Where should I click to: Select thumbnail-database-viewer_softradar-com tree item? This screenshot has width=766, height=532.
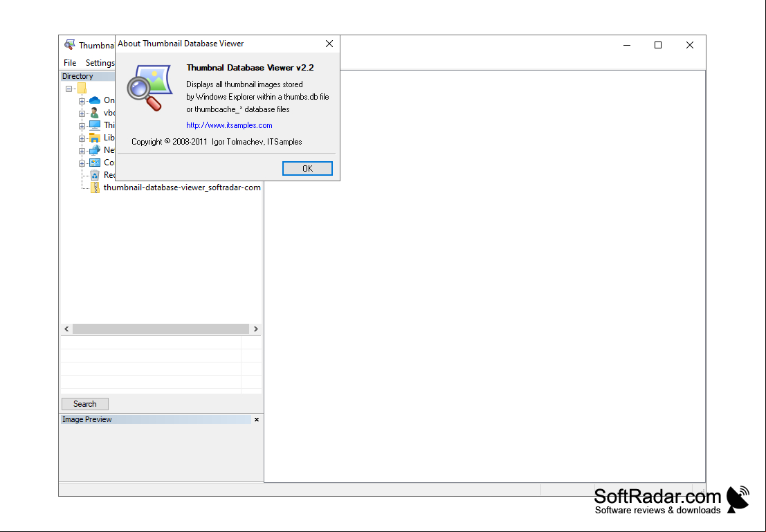coord(182,187)
